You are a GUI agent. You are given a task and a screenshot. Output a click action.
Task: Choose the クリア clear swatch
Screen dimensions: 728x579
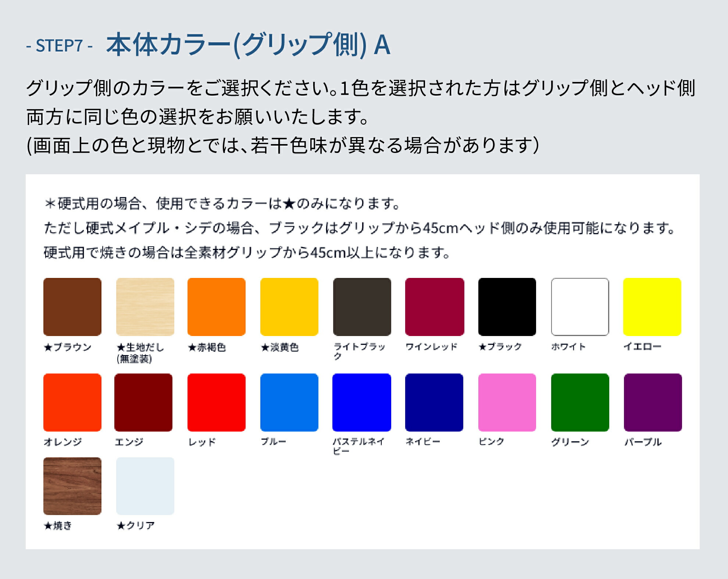pyautogui.click(x=145, y=486)
